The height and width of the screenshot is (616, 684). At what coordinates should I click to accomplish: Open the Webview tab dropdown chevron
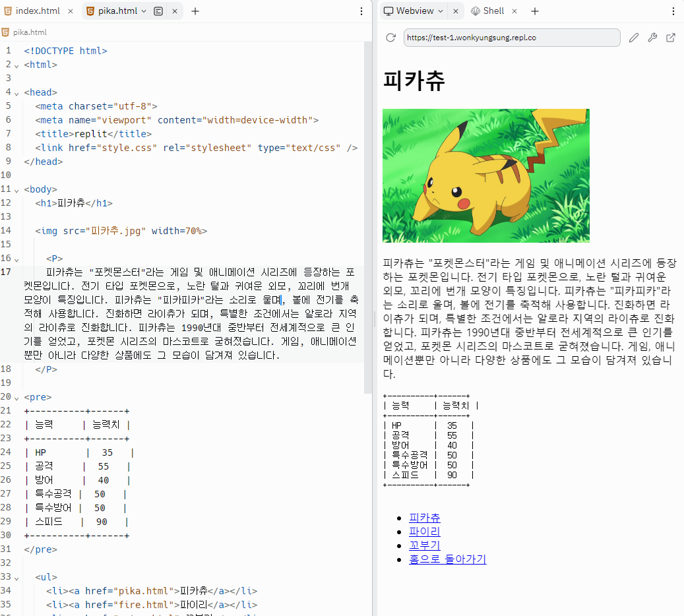[441, 11]
